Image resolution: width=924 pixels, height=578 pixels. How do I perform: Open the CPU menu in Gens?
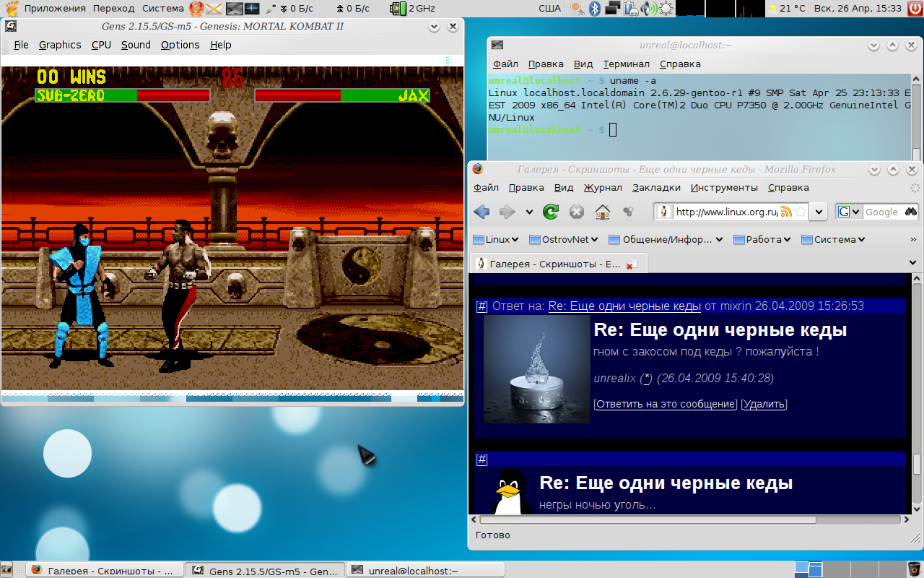(x=101, y=45)
